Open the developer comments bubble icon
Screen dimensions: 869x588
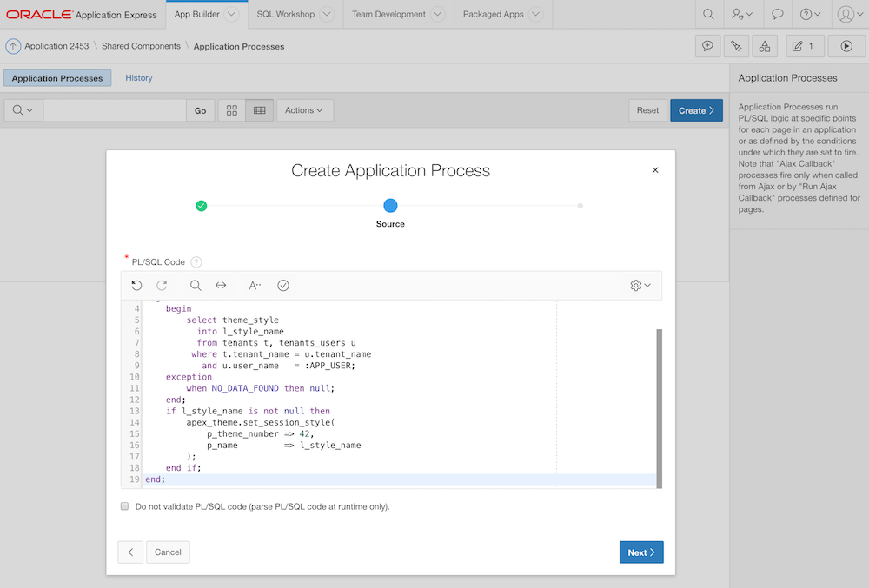(708, 45)
